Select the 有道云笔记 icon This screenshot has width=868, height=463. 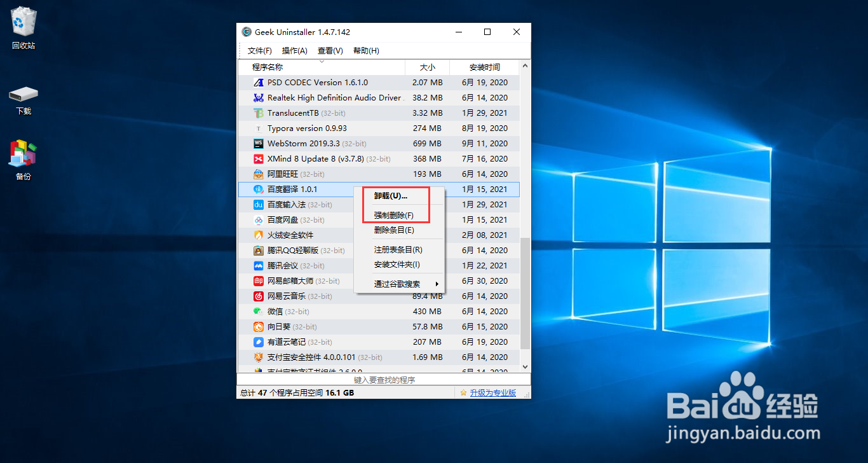(258, 342)
